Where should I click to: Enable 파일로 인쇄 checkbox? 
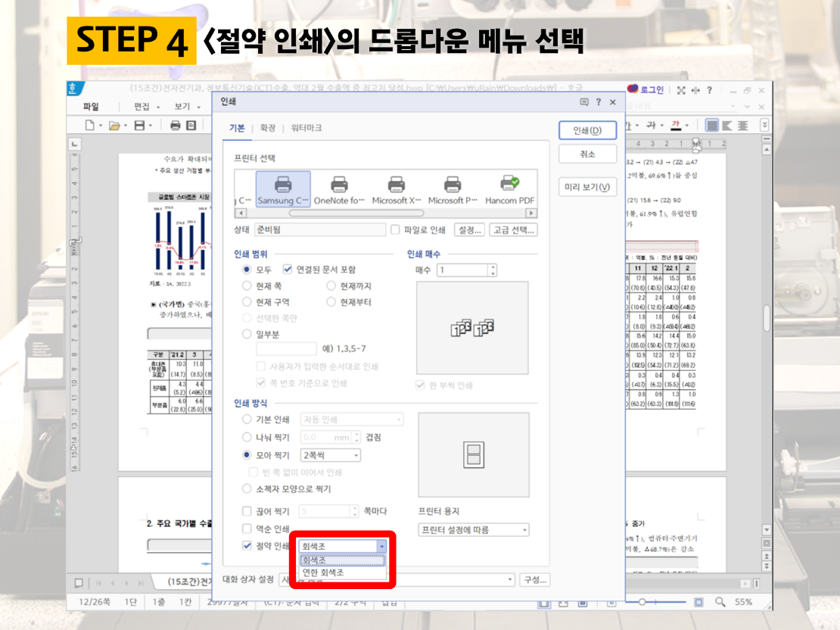[395, 229]
